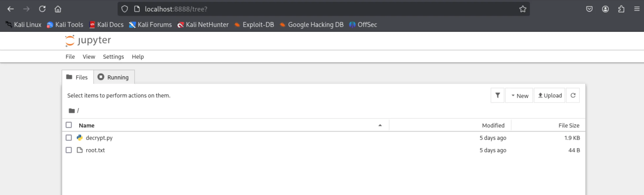Viewport: 644px width, 195px height.
Task: Tick the checkbox beside root.txt
Action: (x=69, y=150)
